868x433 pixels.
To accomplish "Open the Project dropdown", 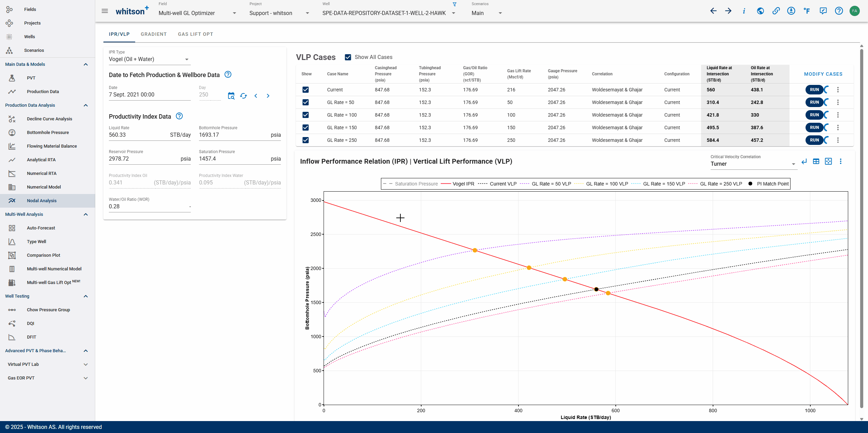I will [279, 13].
